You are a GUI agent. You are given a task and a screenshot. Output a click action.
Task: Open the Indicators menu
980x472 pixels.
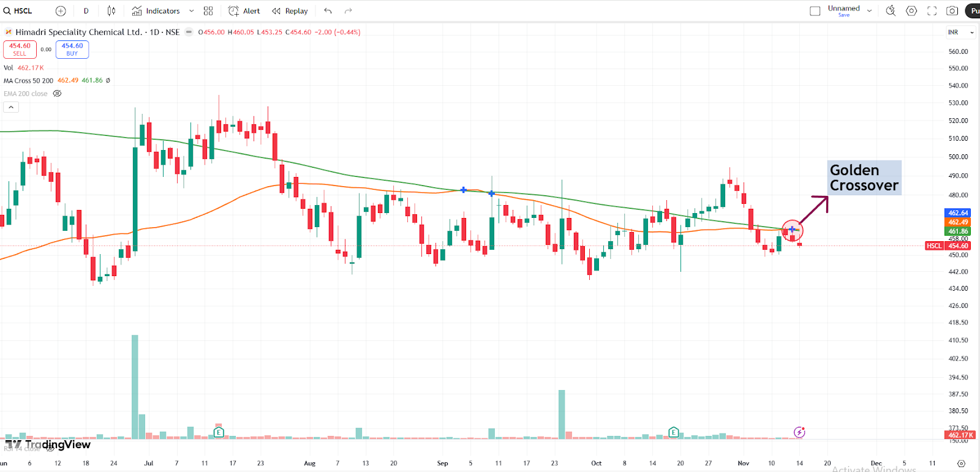click(x=156, y=11)
